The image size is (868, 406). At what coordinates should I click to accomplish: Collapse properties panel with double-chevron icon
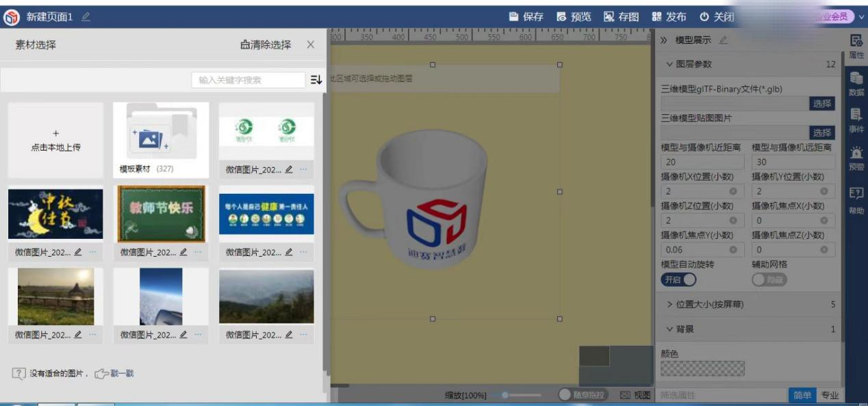click(x=663, y=40)
